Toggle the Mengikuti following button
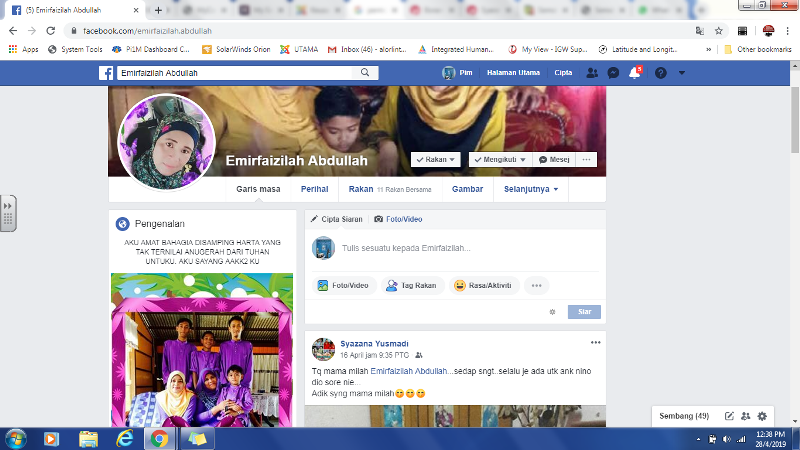Viewport: 800px width, 450px height. (x=498, y=160)
